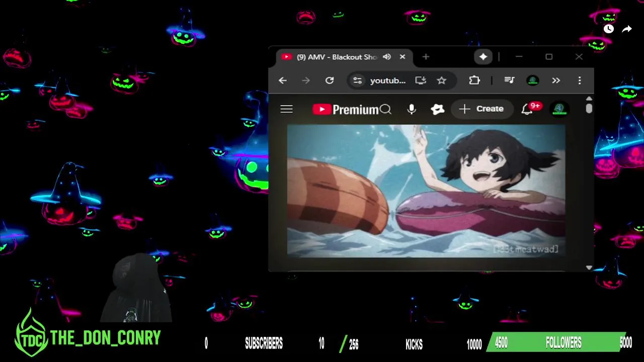This screenshot has height=362, width=644.
Task: Open a new browser tab
Action: pyautogui.click(x=426, y=57)
